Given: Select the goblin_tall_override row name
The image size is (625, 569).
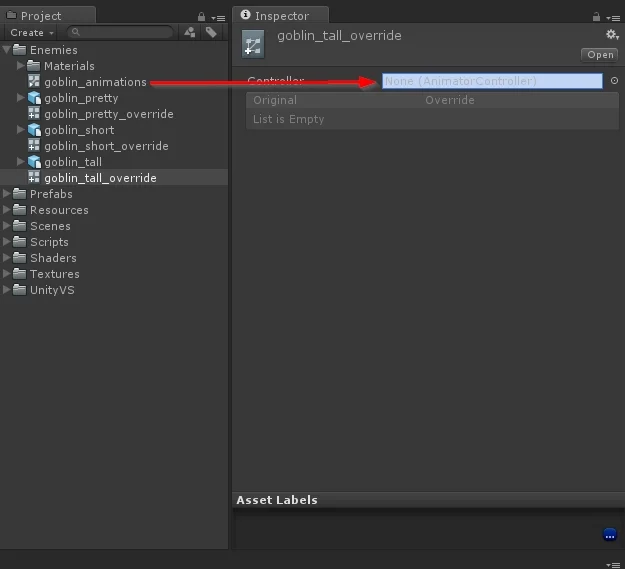Looking at the screenshot, I should (100, 178).
